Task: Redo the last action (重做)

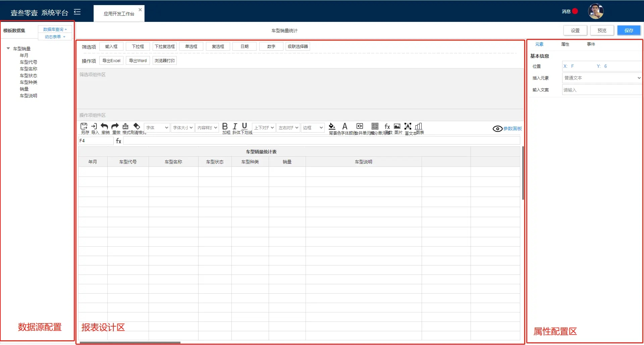Action: coord(115,126)
